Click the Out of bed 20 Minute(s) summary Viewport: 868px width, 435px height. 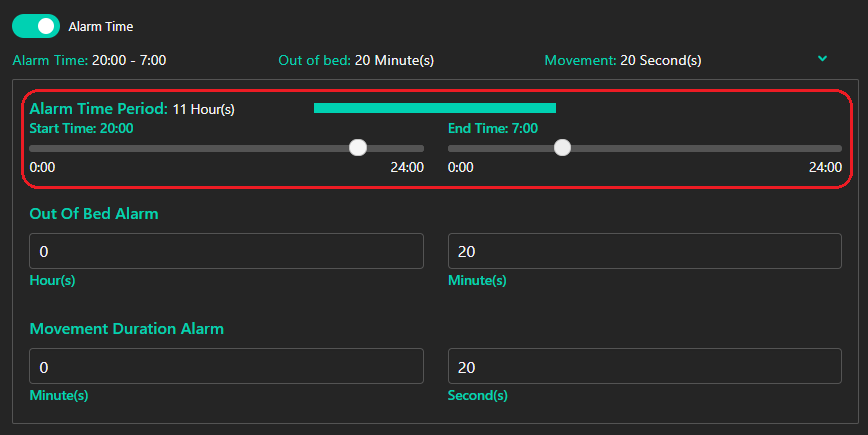[356, 60]
